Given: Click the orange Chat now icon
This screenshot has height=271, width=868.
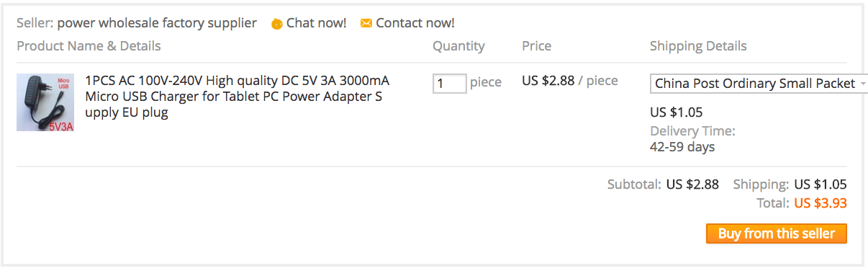Looking at the screenshot, I should 277,24.
